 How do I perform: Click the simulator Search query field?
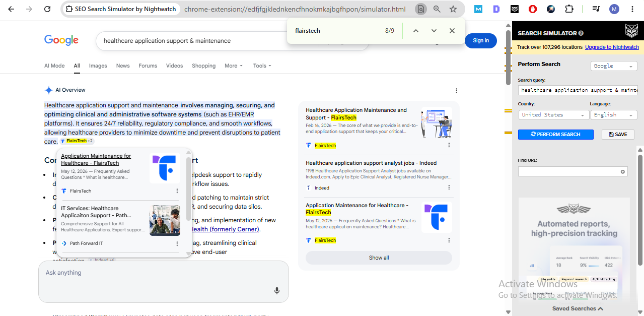coord(578,90)
